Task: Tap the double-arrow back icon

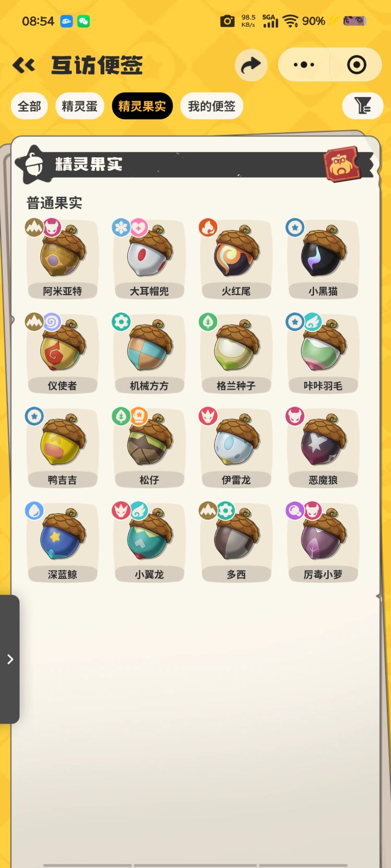Action: [24, 66]
